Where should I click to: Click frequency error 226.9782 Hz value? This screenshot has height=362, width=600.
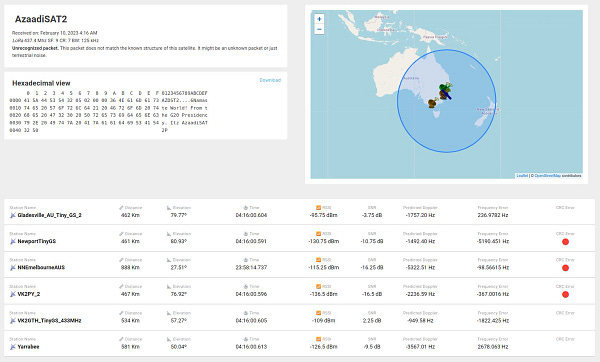(492, 215)
